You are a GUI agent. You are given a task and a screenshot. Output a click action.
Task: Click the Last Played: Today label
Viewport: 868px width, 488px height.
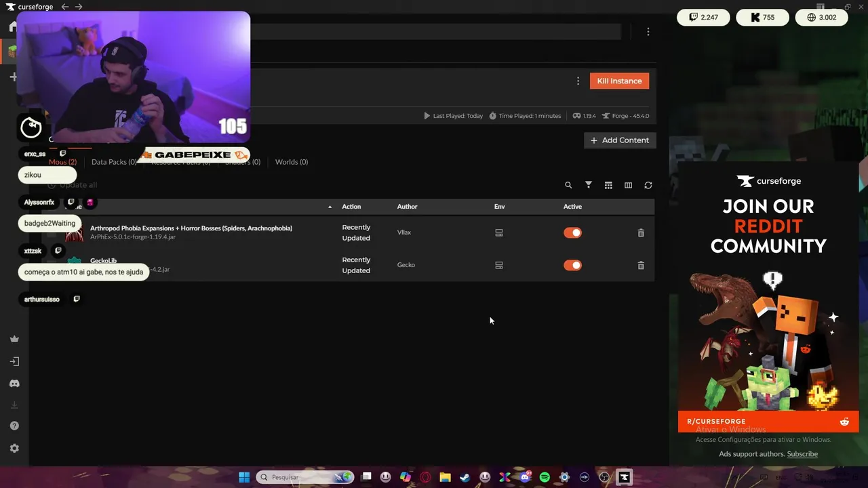453,116
